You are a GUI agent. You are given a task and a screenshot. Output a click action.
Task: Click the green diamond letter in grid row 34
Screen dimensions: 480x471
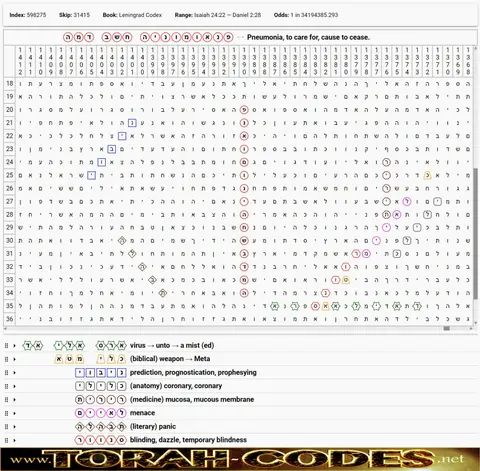click(x=163, y=293)
